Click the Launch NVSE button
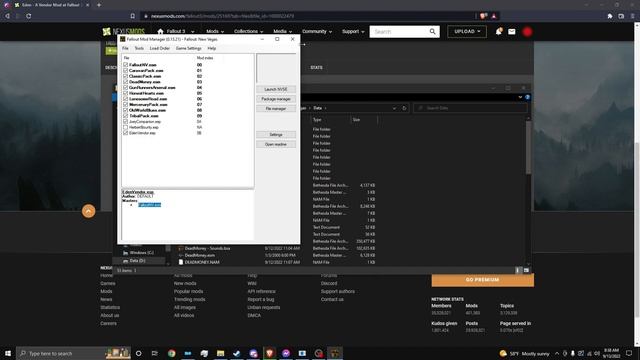 [x=276, y=89]
